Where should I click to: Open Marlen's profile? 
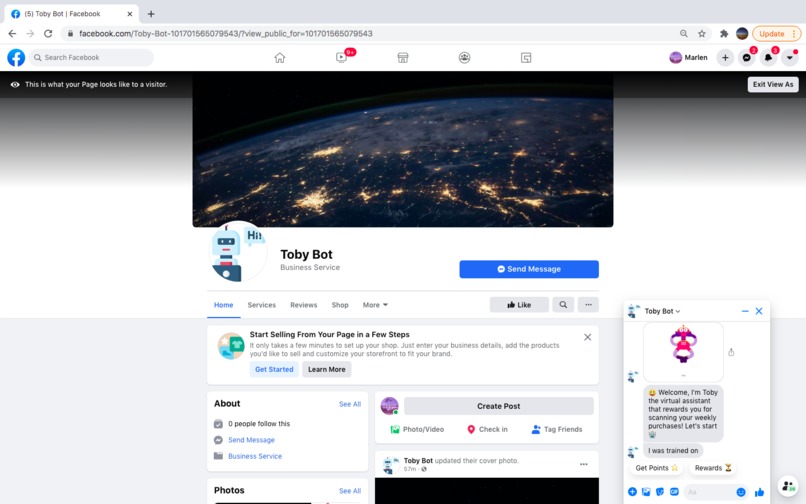tap(689, 58)
